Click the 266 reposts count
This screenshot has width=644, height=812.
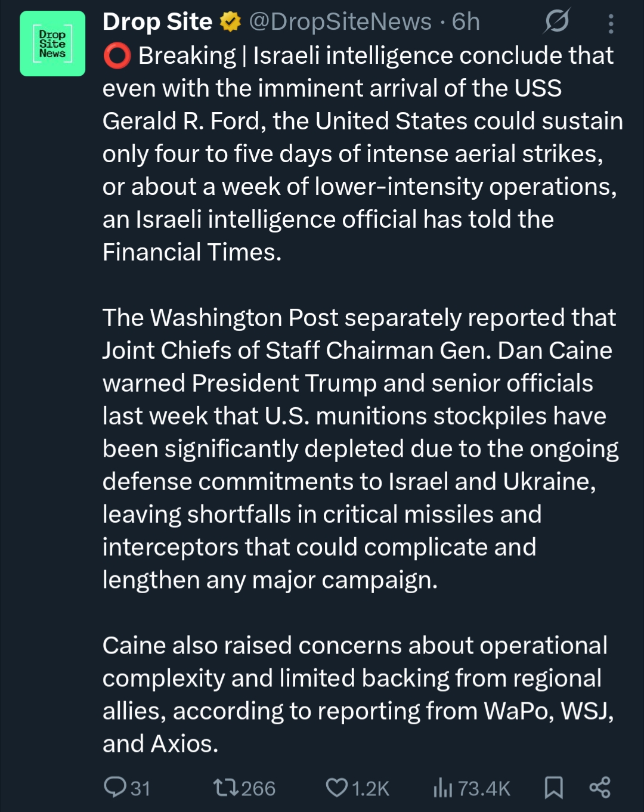pyautogui.click(x=258, y=788)
